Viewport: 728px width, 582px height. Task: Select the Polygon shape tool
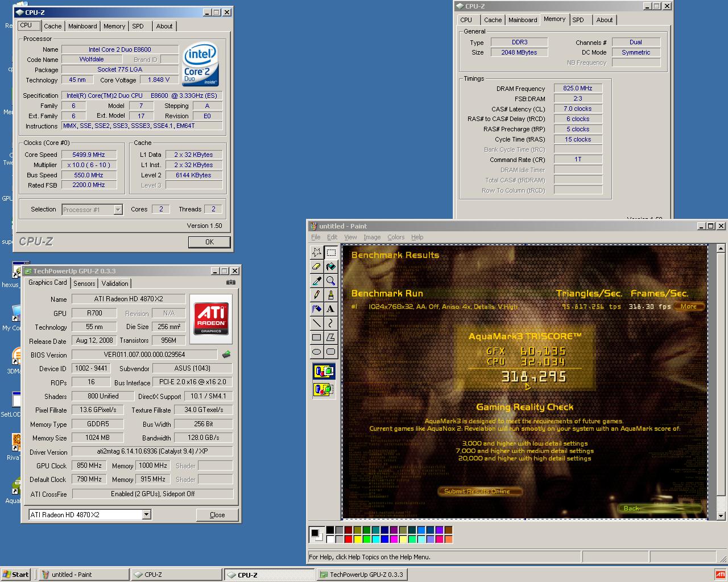click(331, 337)
